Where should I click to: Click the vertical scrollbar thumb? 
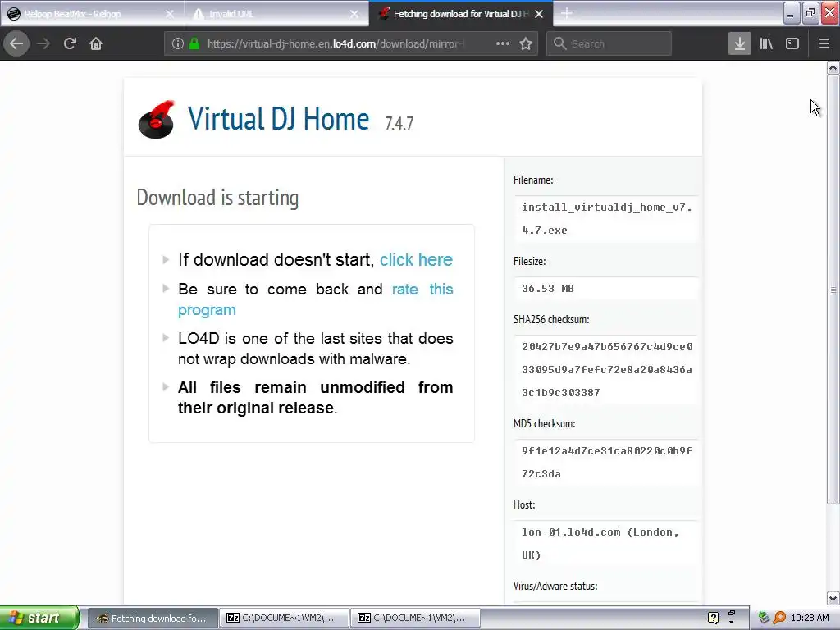833,290
